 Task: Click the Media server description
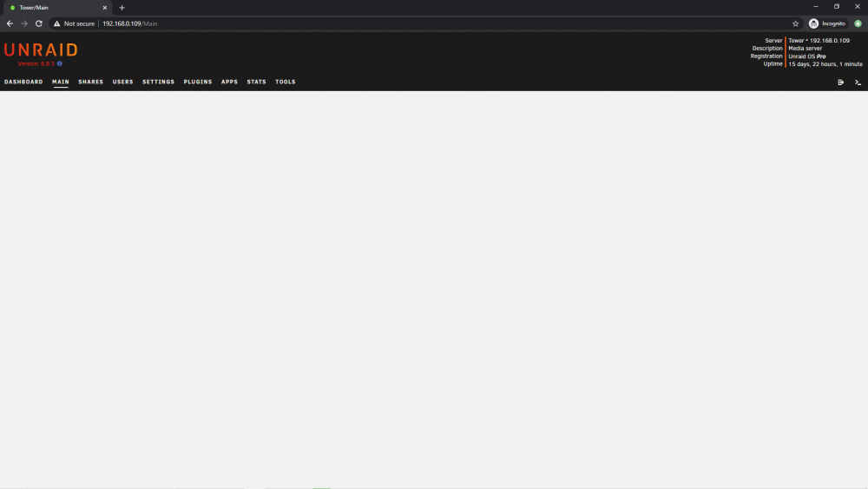click(805, 48)
